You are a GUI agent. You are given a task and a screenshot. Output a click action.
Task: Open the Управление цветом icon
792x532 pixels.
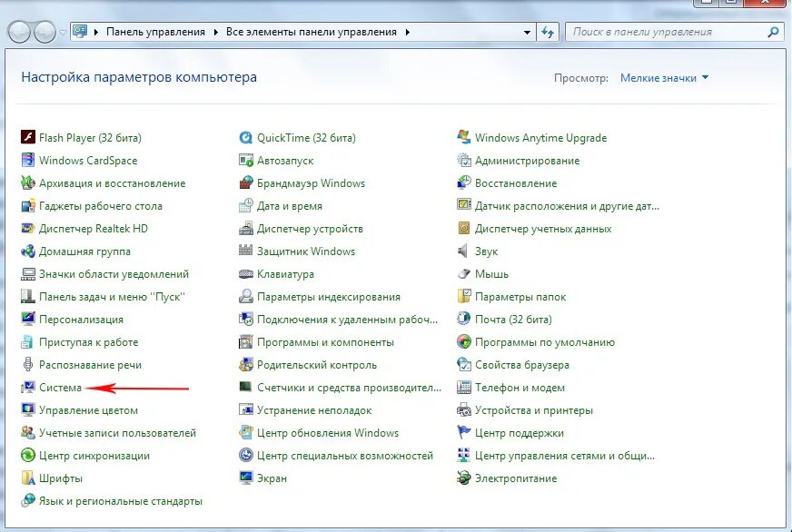(x=28, y=409)
